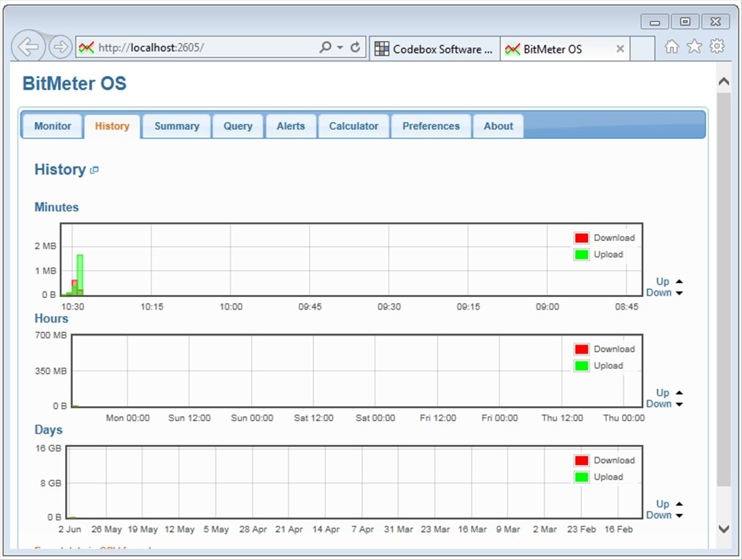Go back with the browser back arrow
Screen dimensions: 742x560
tap(28, 46)
